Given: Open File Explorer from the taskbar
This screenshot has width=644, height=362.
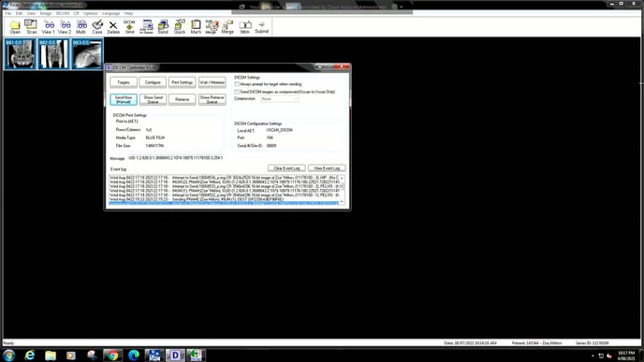Looking at the screenshot, I should [51, 355].
